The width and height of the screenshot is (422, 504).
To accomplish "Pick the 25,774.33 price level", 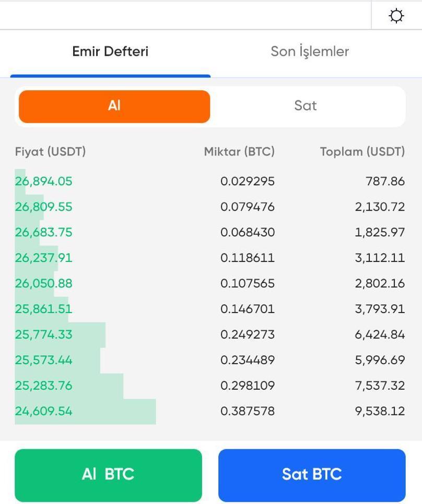I will pos(44,335).
